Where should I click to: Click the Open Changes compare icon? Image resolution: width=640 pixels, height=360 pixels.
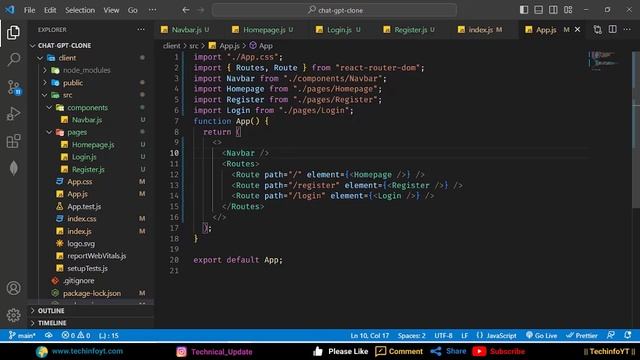(598, 29)
